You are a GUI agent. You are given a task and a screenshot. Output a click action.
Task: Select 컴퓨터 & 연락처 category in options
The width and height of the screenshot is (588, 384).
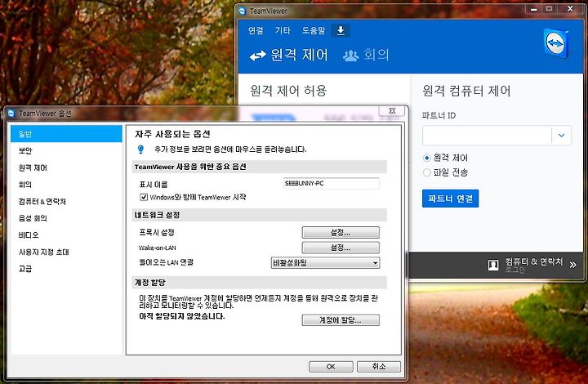point(66,201)
